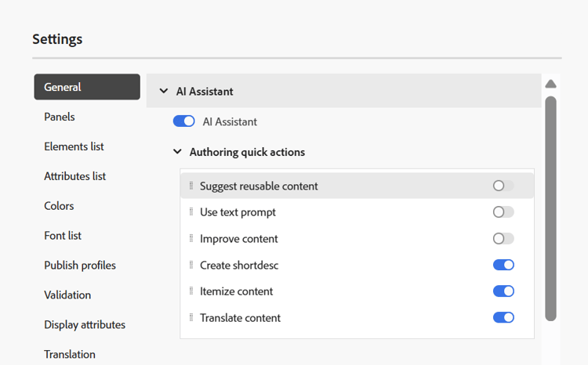Click drag handle icon beside Itemize content
588x365 pixels.
point(191,291)
